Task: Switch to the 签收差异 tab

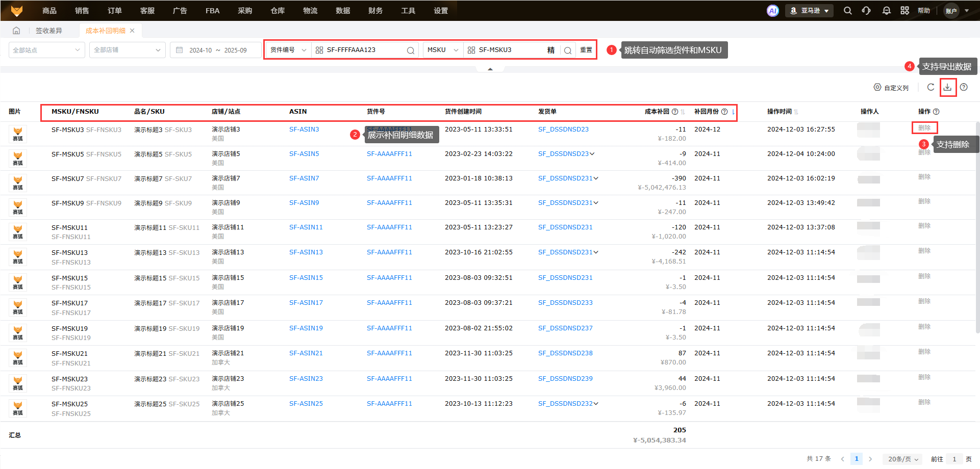Action: (49, 31)
